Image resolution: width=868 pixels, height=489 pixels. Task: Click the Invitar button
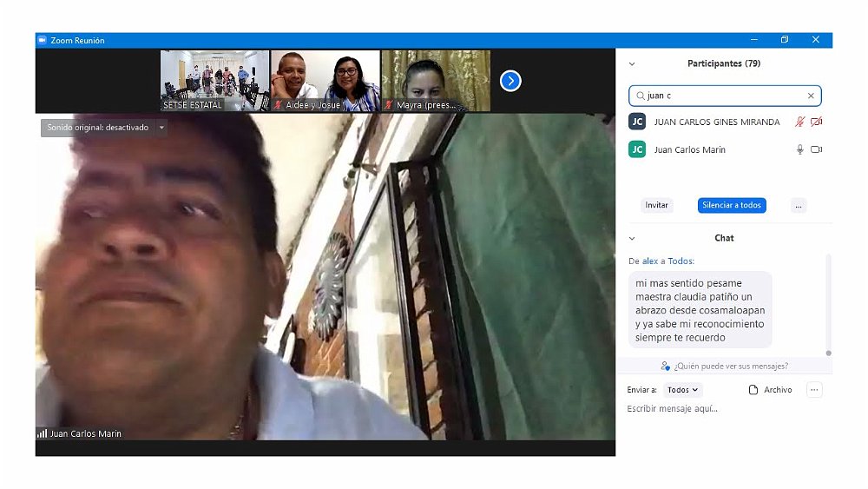(x=656, y=206)
